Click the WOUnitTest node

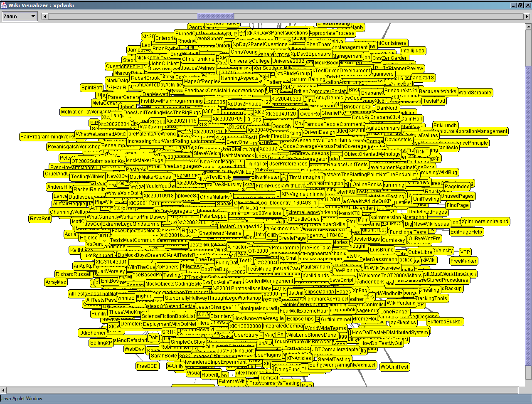pos(394,367)
